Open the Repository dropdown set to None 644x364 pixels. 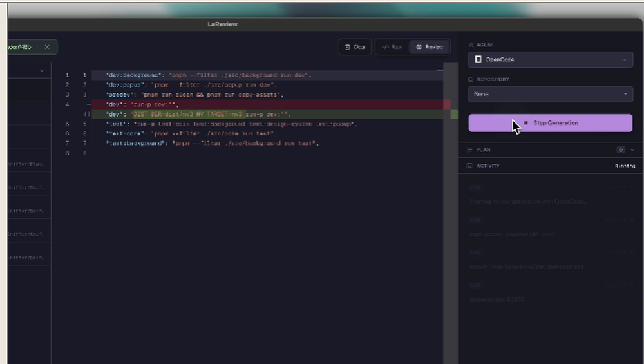[x=551, y=94]
